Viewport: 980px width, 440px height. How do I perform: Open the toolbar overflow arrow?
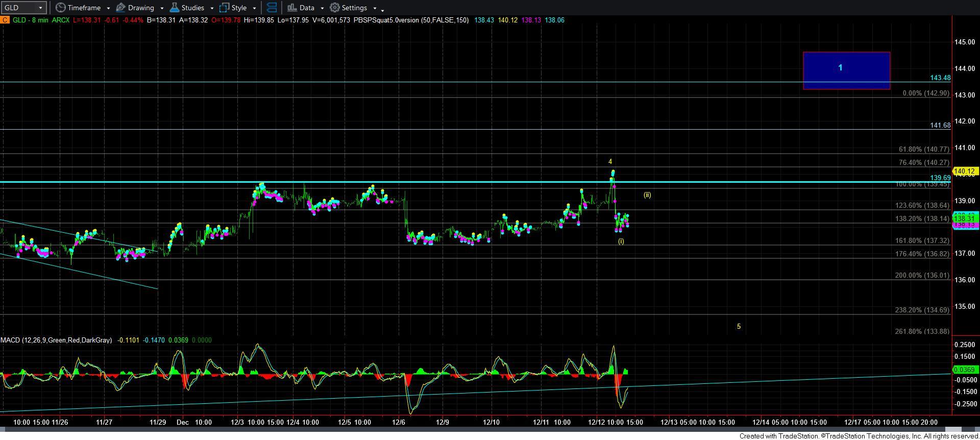[383, 10]
